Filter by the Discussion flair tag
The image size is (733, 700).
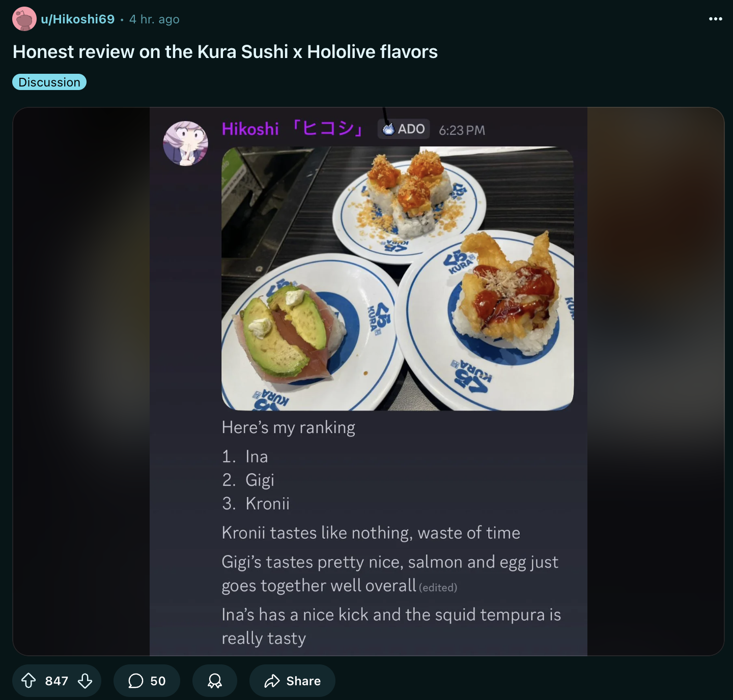(49, 82)
